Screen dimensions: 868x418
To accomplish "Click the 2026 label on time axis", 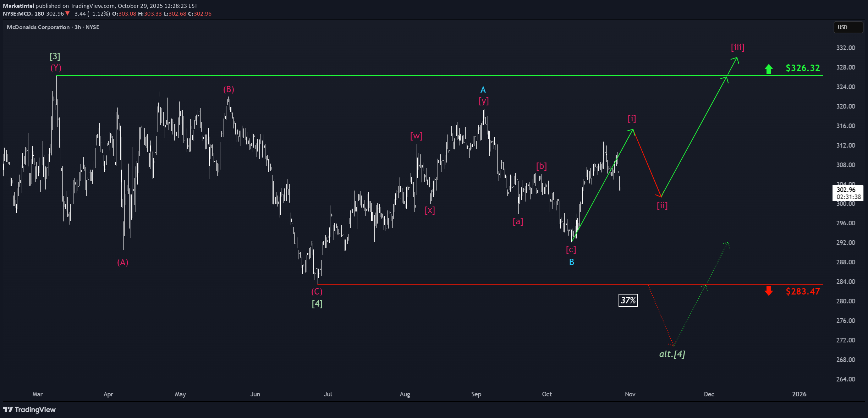I will coord(799,394).
